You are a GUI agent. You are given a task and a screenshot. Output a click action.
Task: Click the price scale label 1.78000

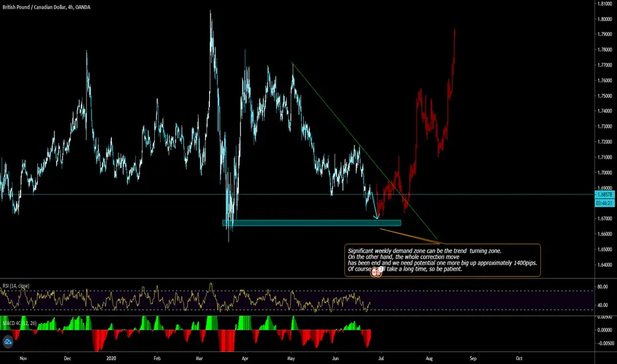pyautogui.click(x=604, y=50)
